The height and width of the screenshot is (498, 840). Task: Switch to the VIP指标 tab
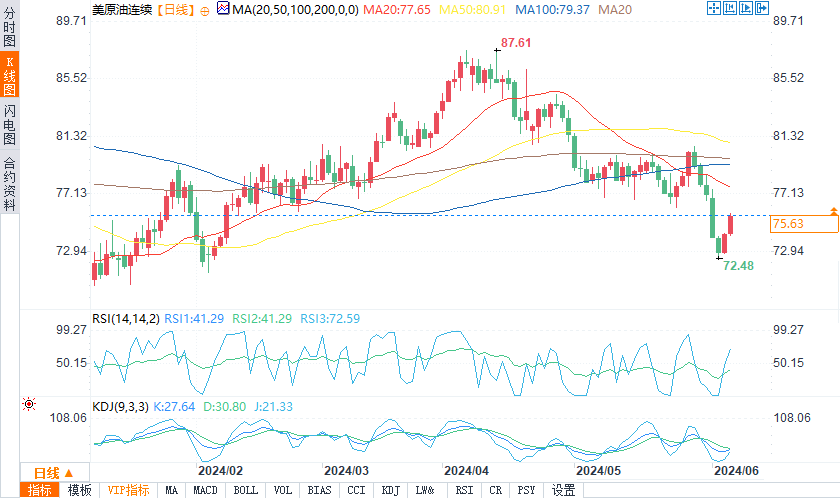(129, 490)
